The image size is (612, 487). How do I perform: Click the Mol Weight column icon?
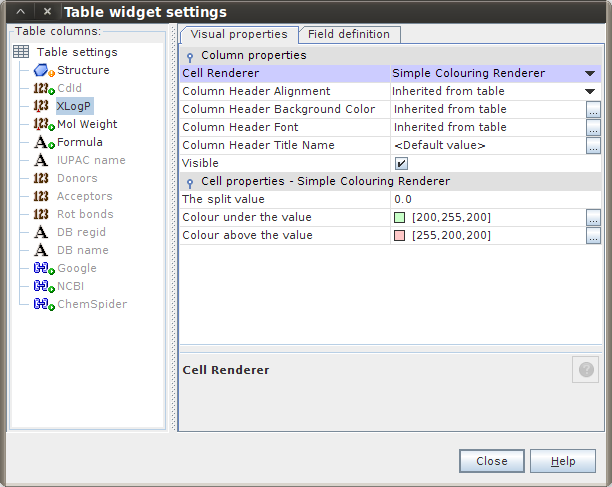coord(42,124)
